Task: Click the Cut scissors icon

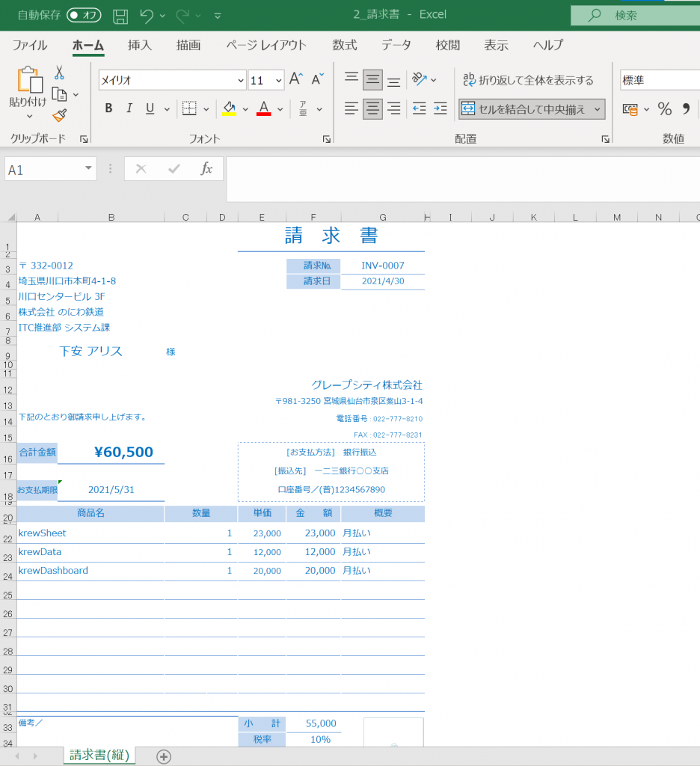Action: click(x=59, y=73)
